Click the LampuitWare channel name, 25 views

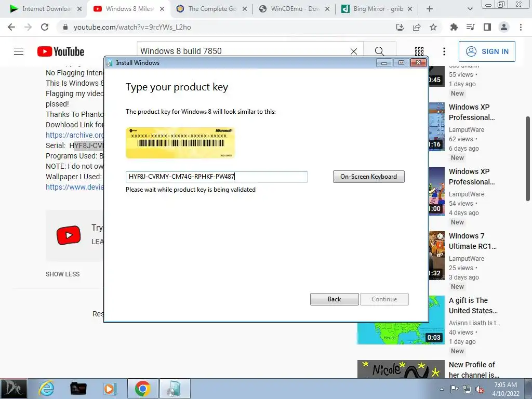pyautogui.click(x=467, y=259)
